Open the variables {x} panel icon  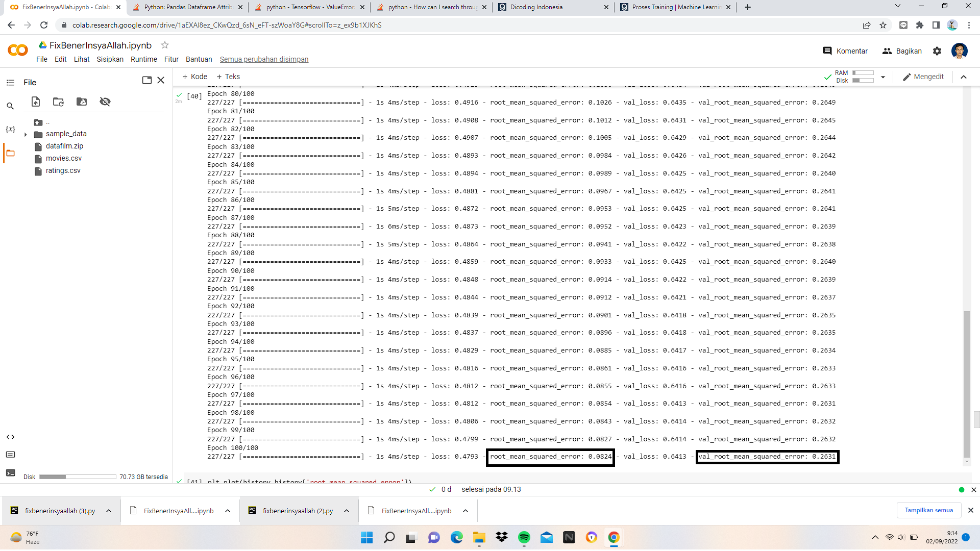pyautogui.click(x=10, y=129)
